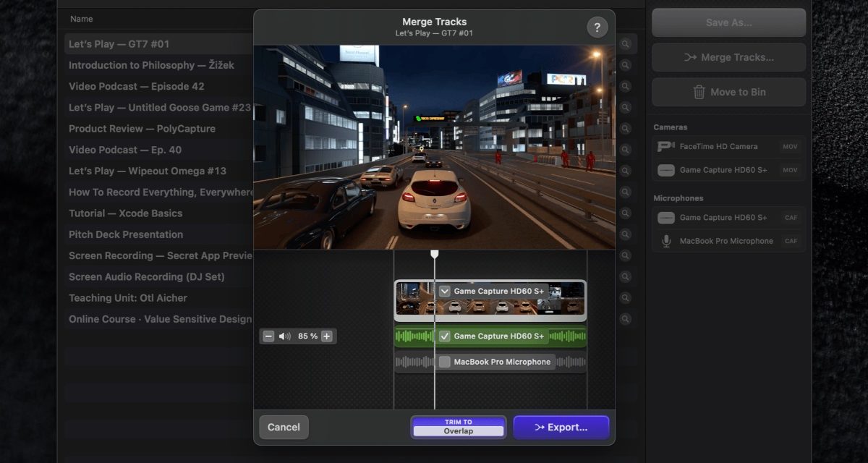
Task: Increase volume with the plus button
Action: click(327, 336)
